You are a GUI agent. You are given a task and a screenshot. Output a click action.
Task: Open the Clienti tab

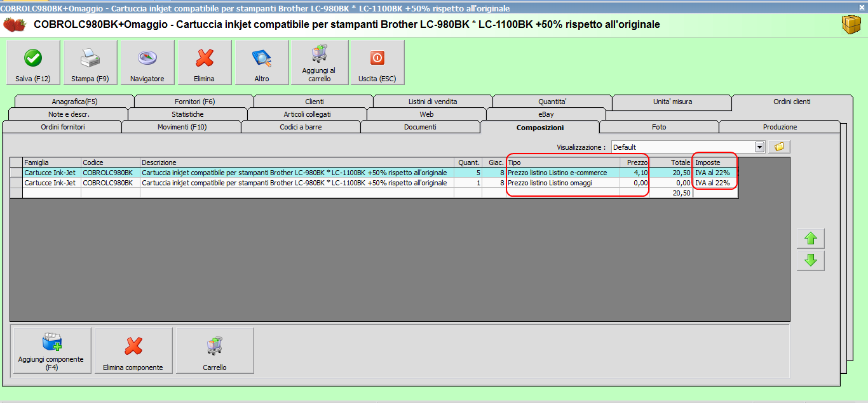click(314, 102)
